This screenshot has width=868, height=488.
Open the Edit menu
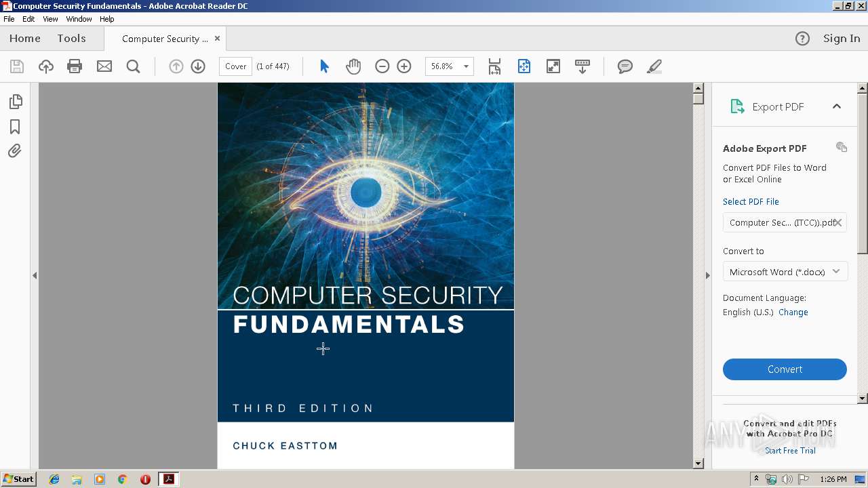[x=28, y=19]
